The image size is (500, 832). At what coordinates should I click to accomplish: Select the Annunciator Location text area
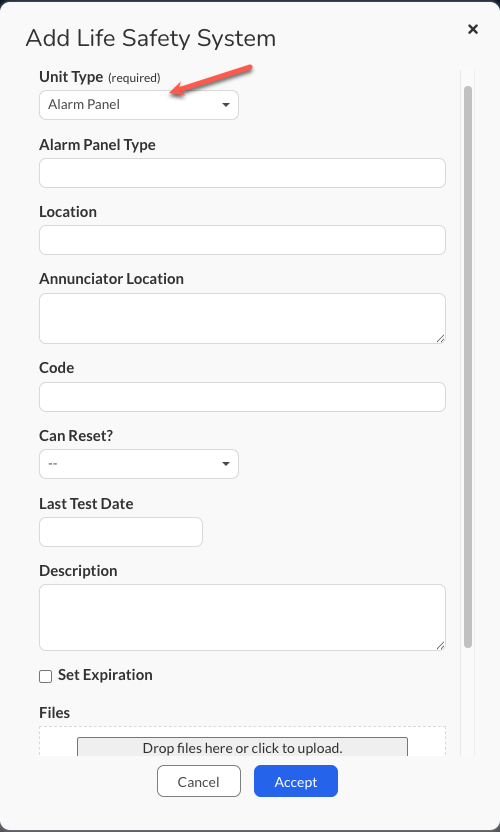point(242,318)
